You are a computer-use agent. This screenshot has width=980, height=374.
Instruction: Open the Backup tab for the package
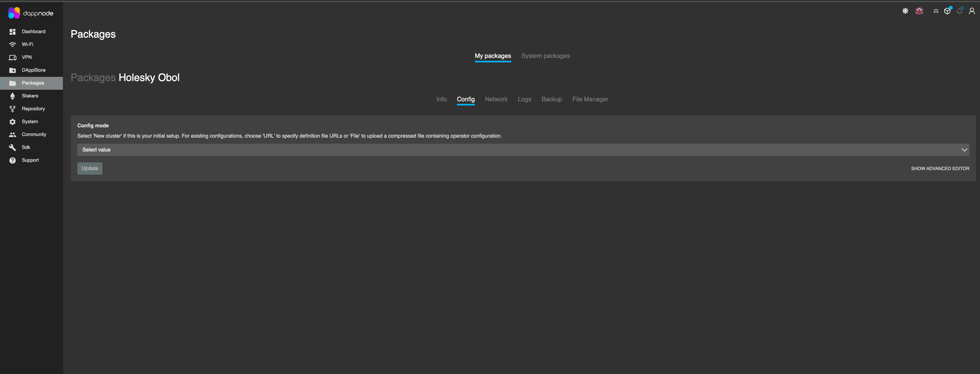(x=552, y=99)
